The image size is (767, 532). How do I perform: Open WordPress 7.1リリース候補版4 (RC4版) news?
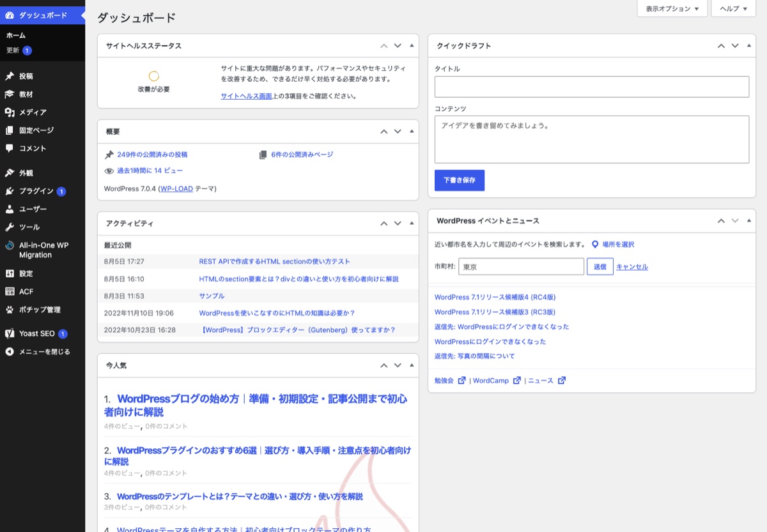tap(495, 297)
